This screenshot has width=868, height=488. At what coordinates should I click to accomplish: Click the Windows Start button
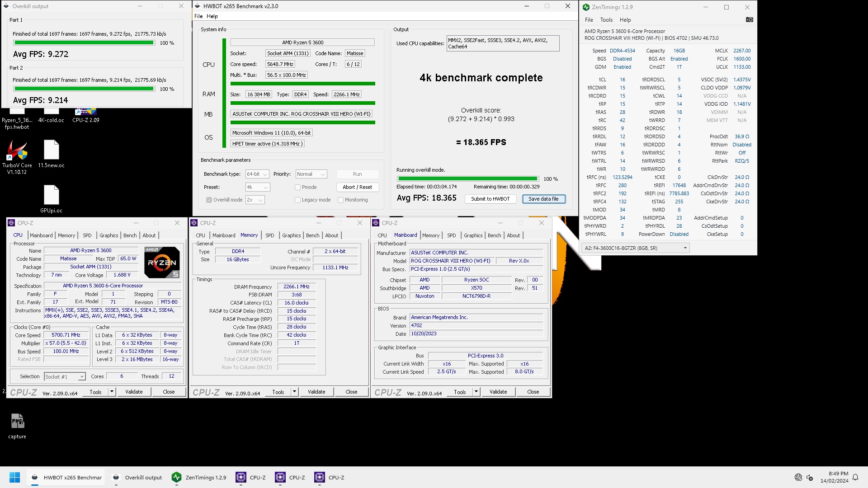[14, 477]
